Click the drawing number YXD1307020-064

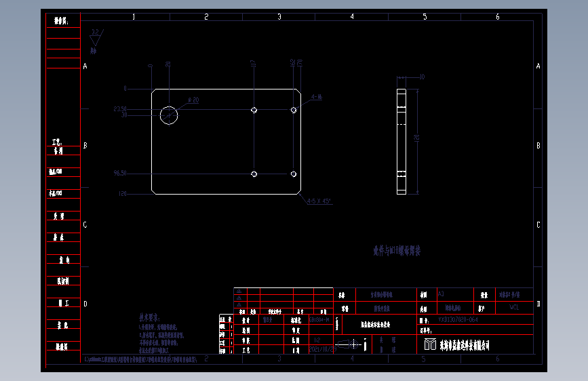458,320
